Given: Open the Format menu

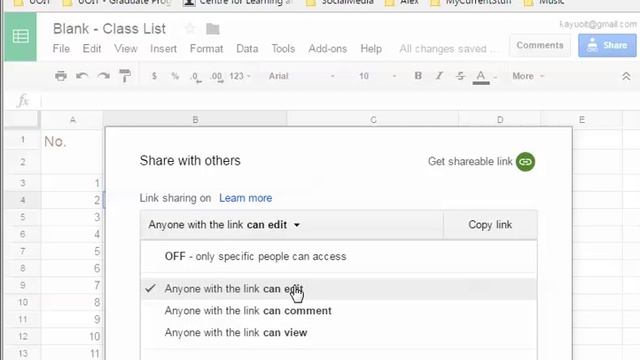Looking at the screenshot, I should click(207, 49).
